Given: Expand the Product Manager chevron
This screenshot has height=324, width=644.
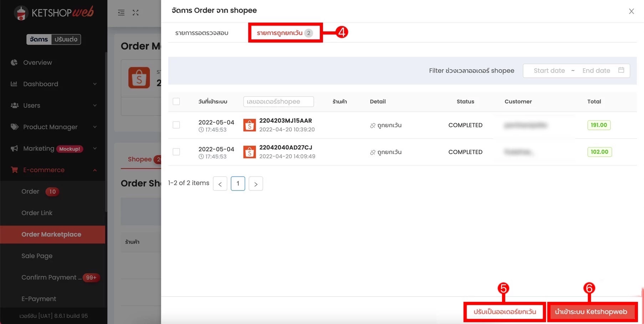Looking at the screenshot, I should [95, 127].
